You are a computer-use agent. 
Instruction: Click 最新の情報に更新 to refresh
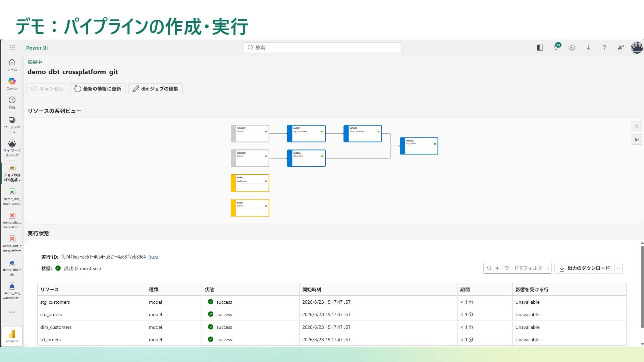(x=98, y=89)
